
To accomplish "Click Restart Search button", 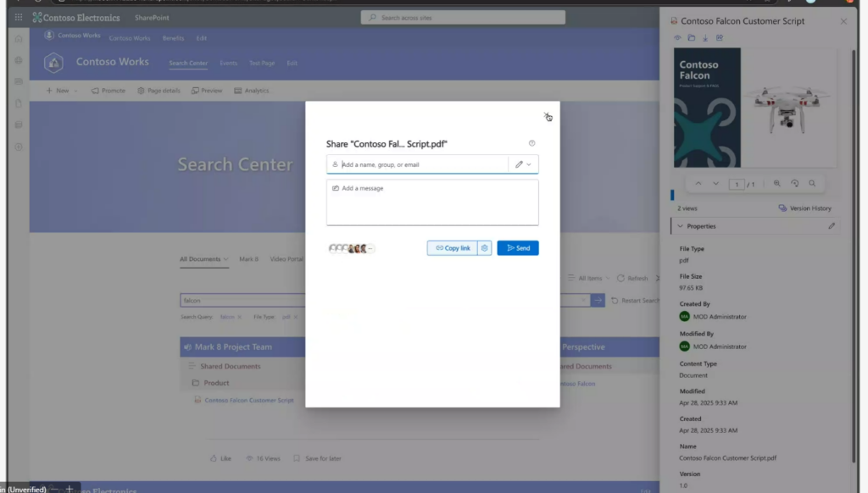I will pyautogui.click(x=636, y=301).
